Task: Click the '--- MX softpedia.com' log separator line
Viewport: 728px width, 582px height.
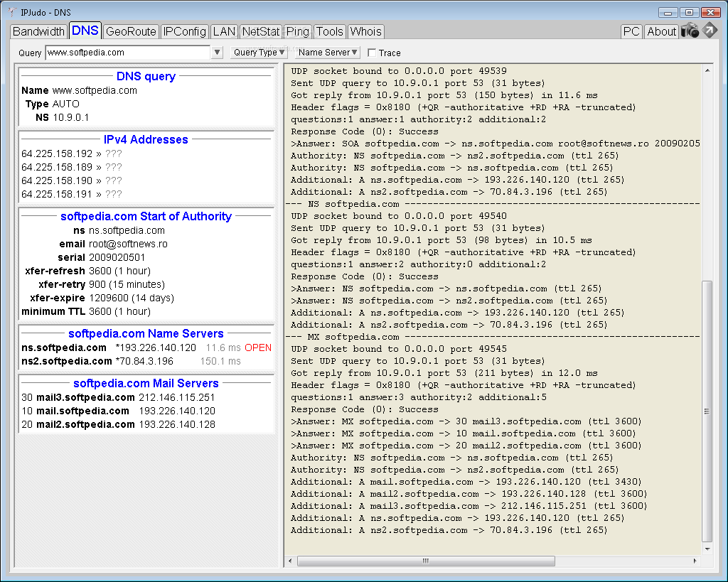Action: pos(492,337)
